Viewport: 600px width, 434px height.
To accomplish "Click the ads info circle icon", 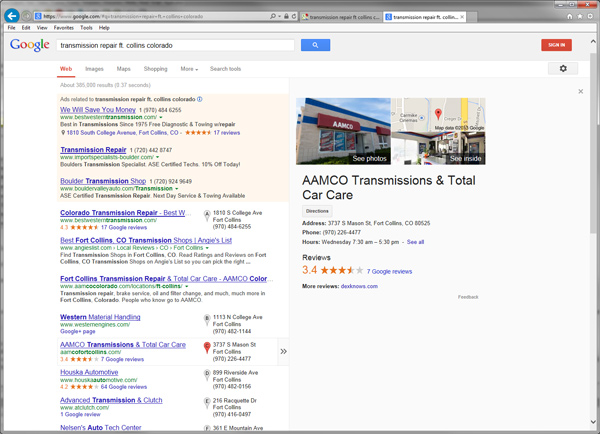I will [200, 99].
